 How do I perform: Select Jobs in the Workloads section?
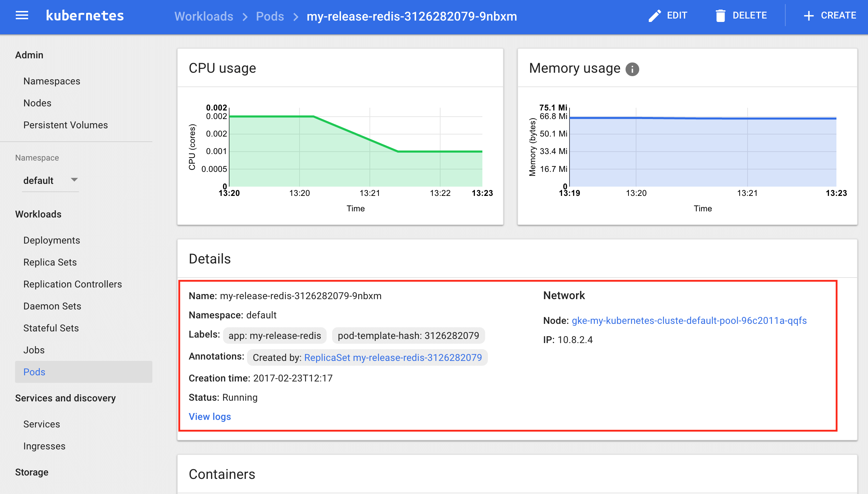(x=34, y=350)
